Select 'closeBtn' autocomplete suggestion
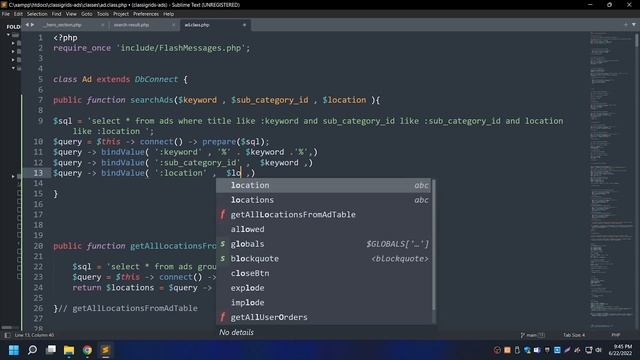Screen dimensions: 640x360 [323, 273]
